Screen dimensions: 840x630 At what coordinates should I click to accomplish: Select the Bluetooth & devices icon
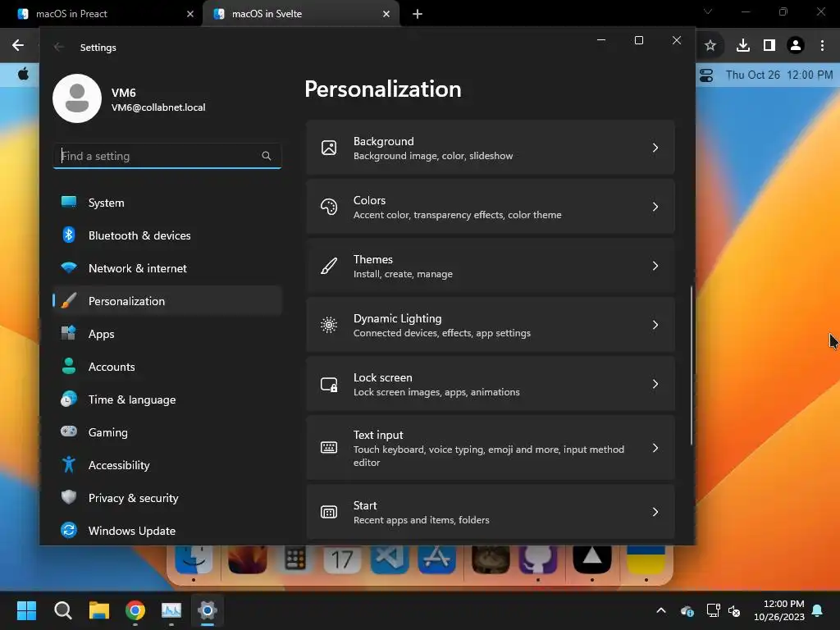point(69,235)
